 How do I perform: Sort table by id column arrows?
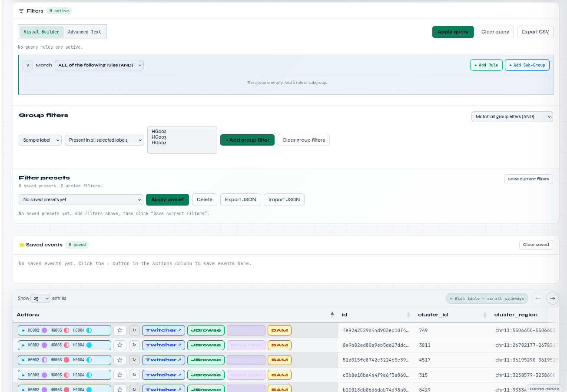(x=408, y=315)
